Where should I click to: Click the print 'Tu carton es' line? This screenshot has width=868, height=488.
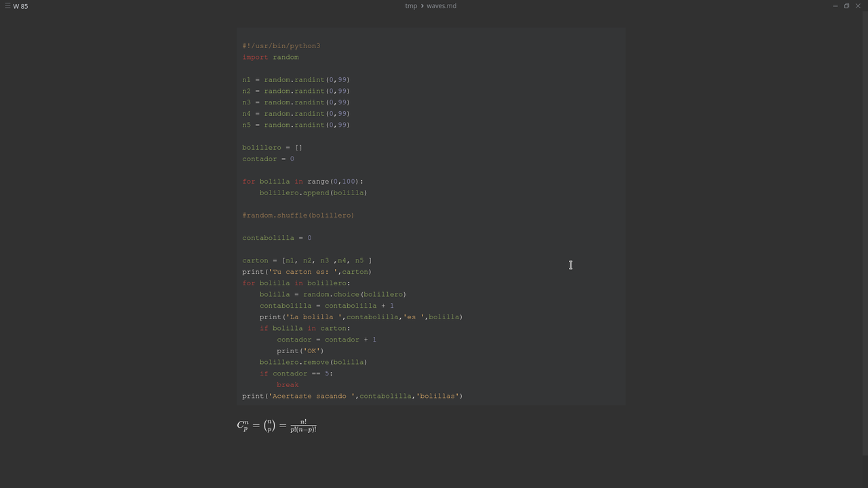pyautogui.click(x=307, y=272)
